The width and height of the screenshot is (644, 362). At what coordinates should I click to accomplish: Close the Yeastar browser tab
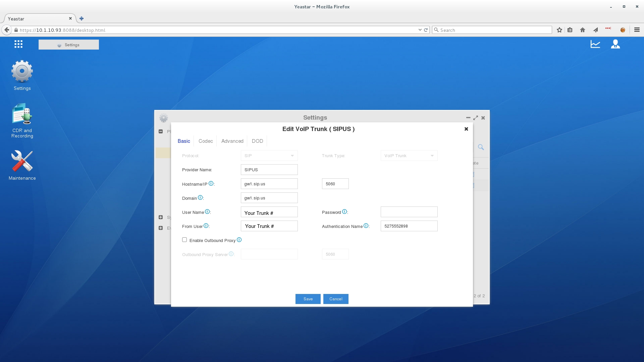coord(70,18)
